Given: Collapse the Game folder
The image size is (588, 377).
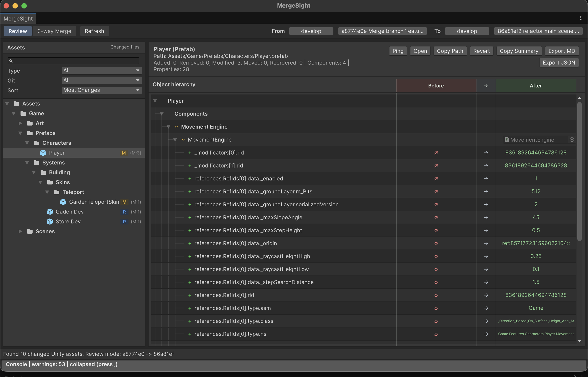Looking at the screenshot, I should (14, 113).
